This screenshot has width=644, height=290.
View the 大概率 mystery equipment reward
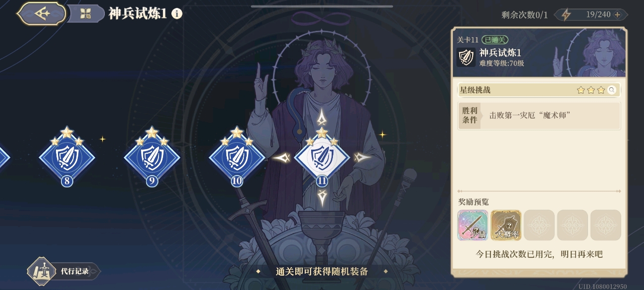(x=506, y=225)
